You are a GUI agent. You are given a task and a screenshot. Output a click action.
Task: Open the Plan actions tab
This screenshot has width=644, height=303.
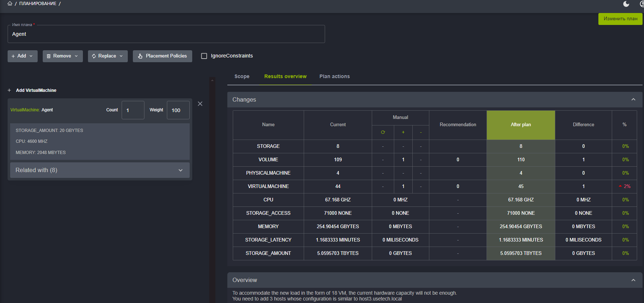(334, 77)
